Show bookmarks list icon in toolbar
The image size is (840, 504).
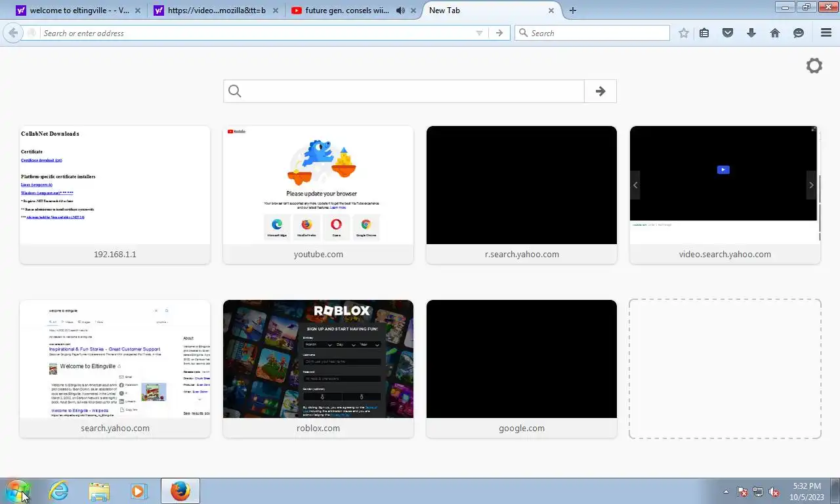pyautogui.click(x=704, y=33)
